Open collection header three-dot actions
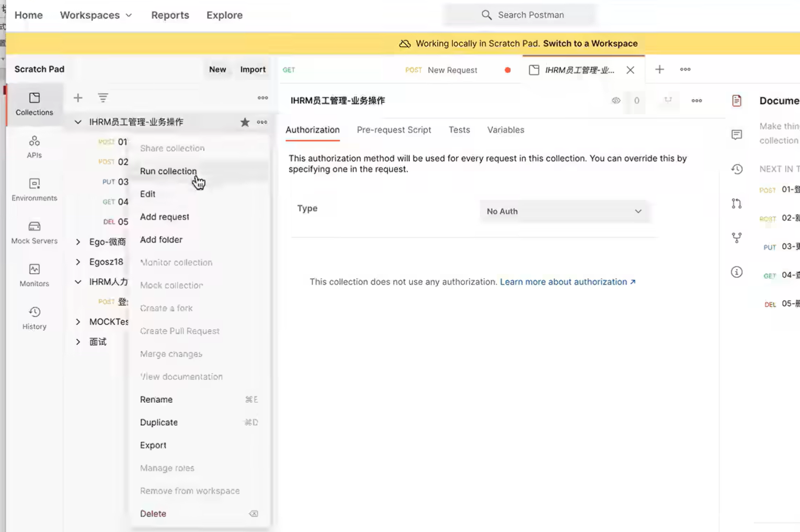This screenshot has width=800, height=532. coord(697,101)
